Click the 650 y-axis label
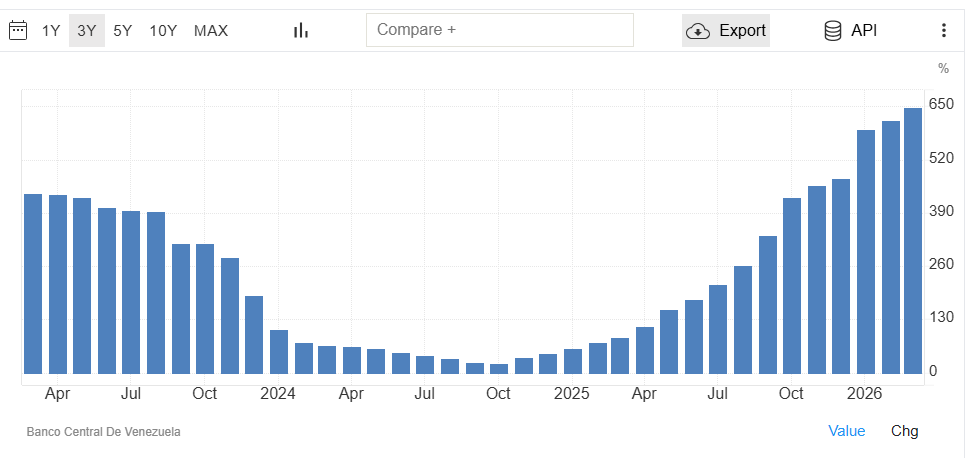 click(x=941, y=103)
